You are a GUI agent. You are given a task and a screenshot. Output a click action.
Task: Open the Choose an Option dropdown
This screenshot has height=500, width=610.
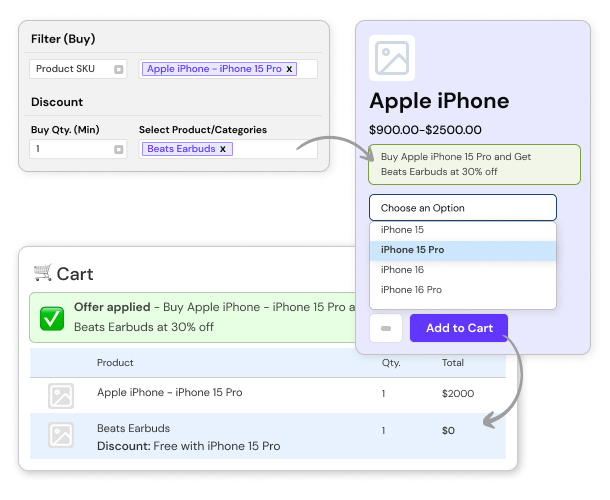tap(462, 208)
